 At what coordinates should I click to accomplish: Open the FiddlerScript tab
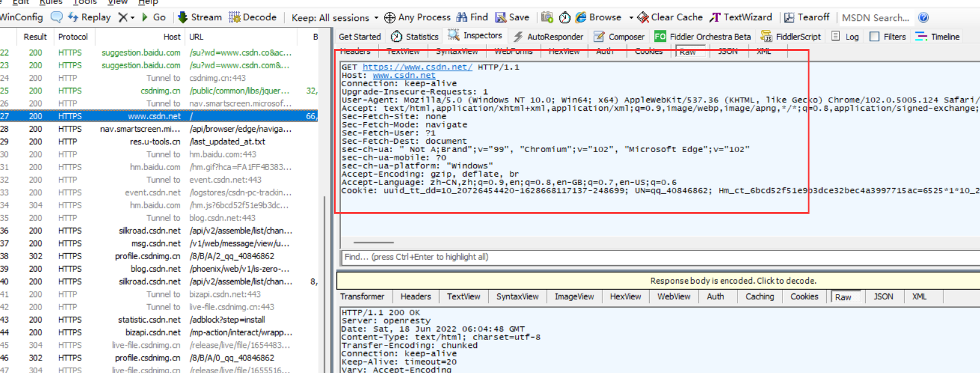coord(790,37)
